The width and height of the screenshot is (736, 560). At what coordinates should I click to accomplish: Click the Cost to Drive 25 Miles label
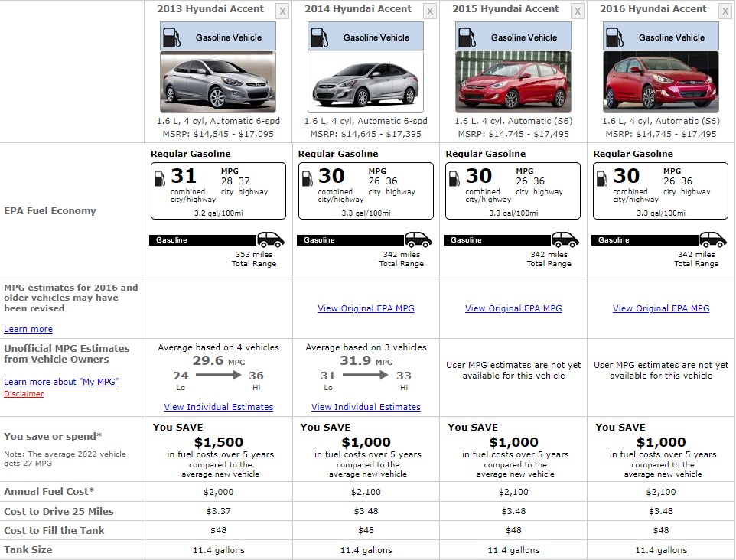click(x=59, y=511)
